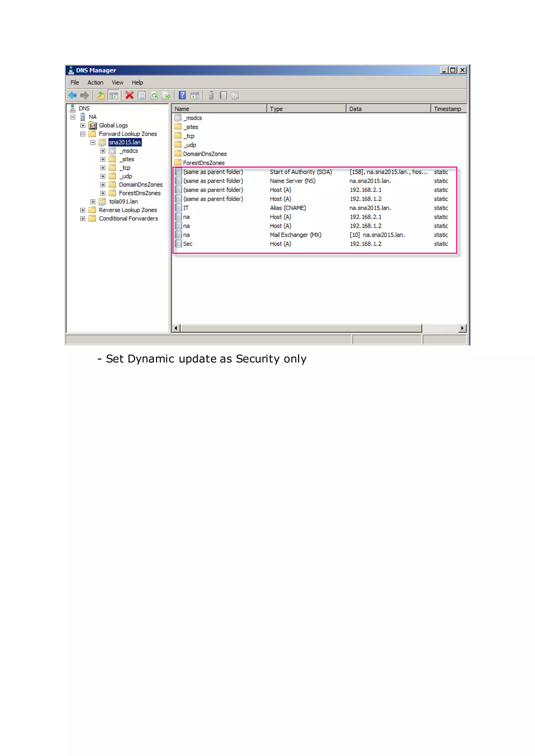Click the red Delete X icon
Screen dimensions: 535x756
point(130,95)
